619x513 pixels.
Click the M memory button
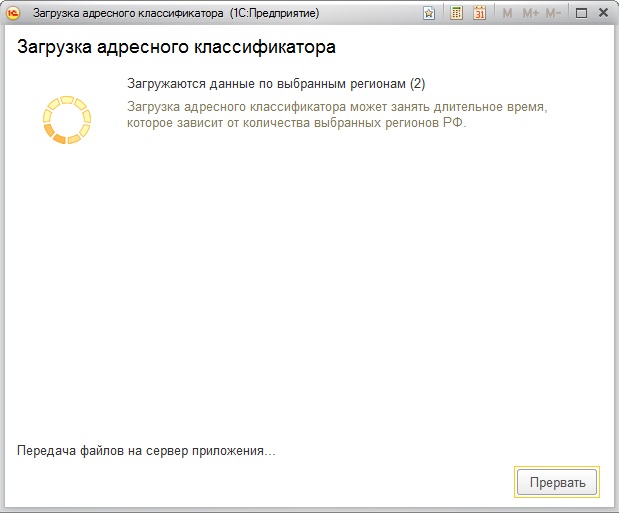pos(507,13)
